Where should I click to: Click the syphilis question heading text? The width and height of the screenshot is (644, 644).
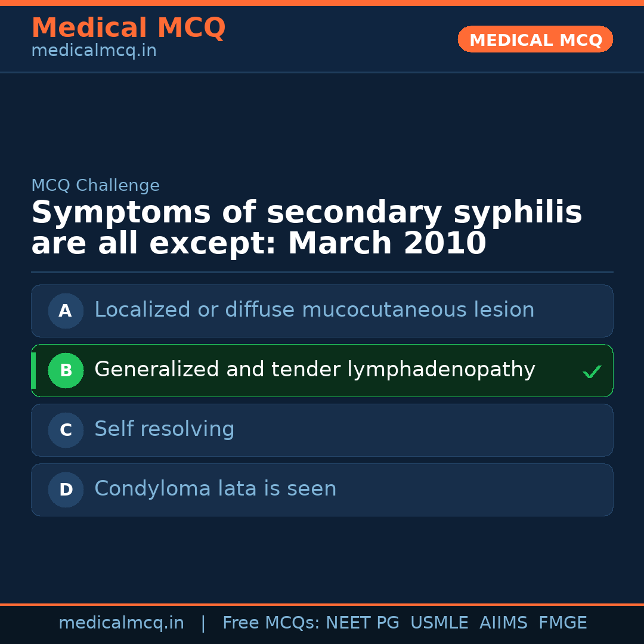tap(306, 228)
